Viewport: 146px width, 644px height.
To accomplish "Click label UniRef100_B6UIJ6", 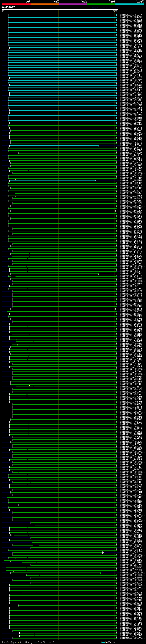I will coord(131,60).
